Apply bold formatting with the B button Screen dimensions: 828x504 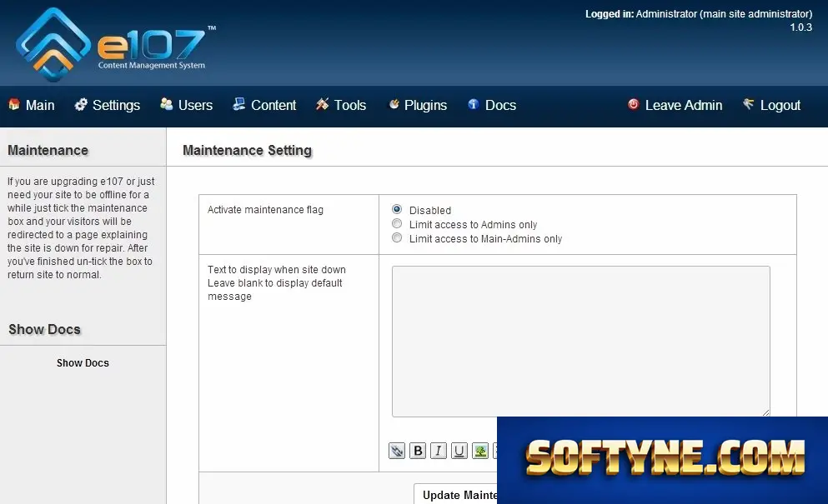pos(418,451)
